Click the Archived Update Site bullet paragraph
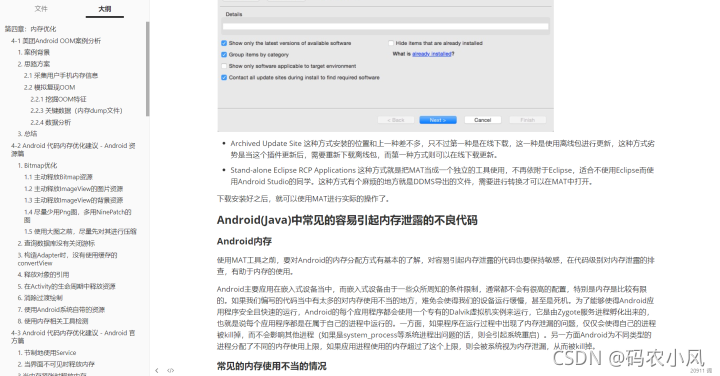This screenshot has height=376, width=720. [x=443, y=149]
